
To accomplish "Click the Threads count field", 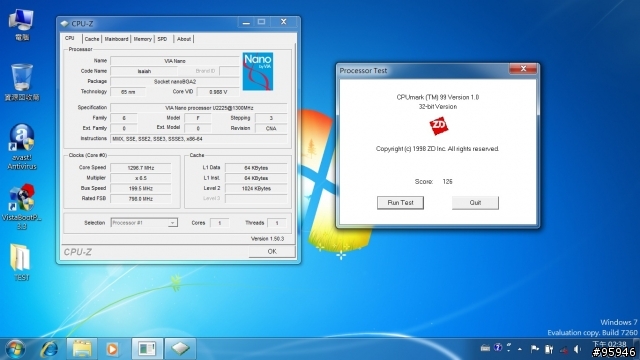I will click(x=277, y=223).
